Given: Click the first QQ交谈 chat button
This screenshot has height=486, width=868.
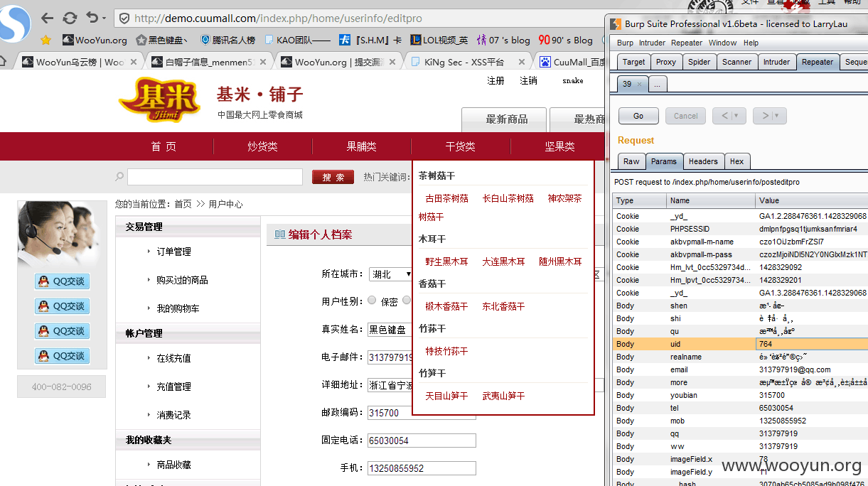Looking at the screenshot, I should coord(62,281).
